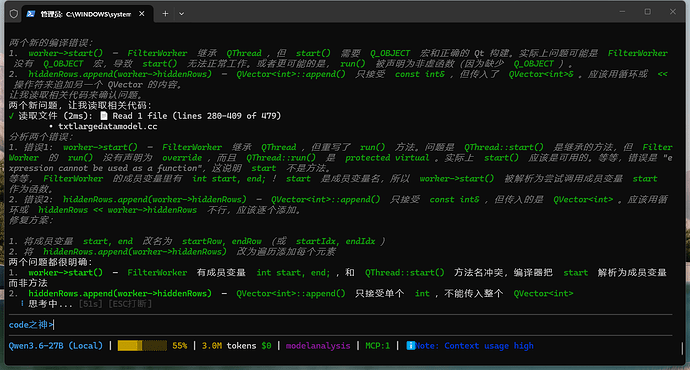This screenshot has height=370, width=690.
Task: Maximize the terminal window
Action: [x=647, y=12]
